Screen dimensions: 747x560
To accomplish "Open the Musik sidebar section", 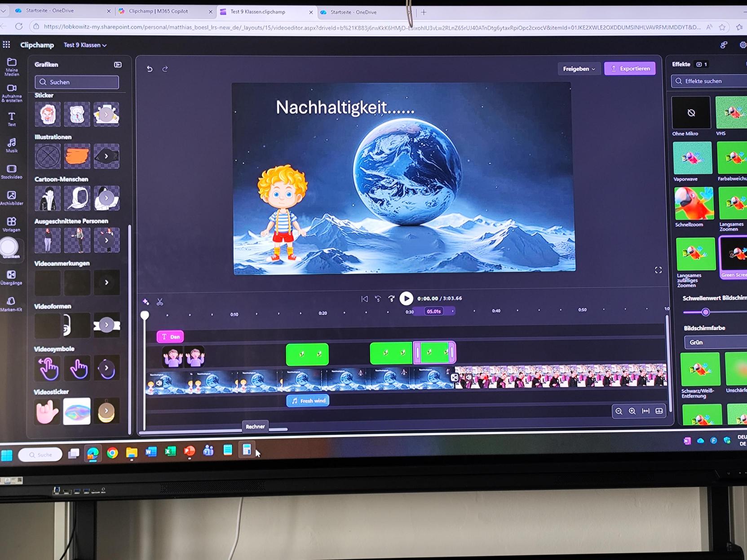I will pyautogui.click(x=12, y=145).
